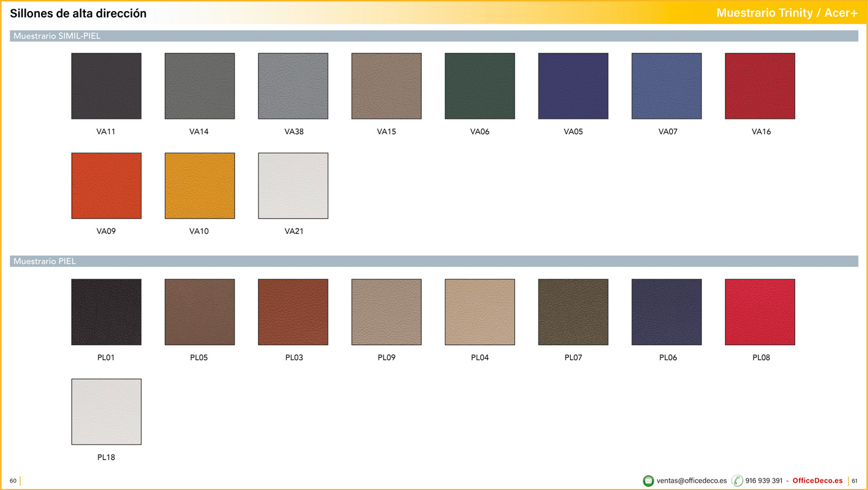This screenshot has height=490, width=868.
Task: Click the Muestrario PIEL section header
Action: (45, 262)
